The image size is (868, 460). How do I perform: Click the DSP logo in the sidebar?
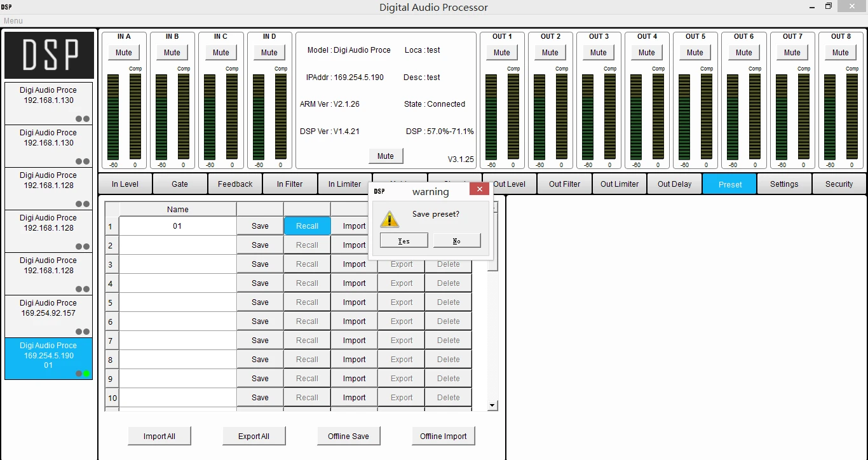(49, 55)
